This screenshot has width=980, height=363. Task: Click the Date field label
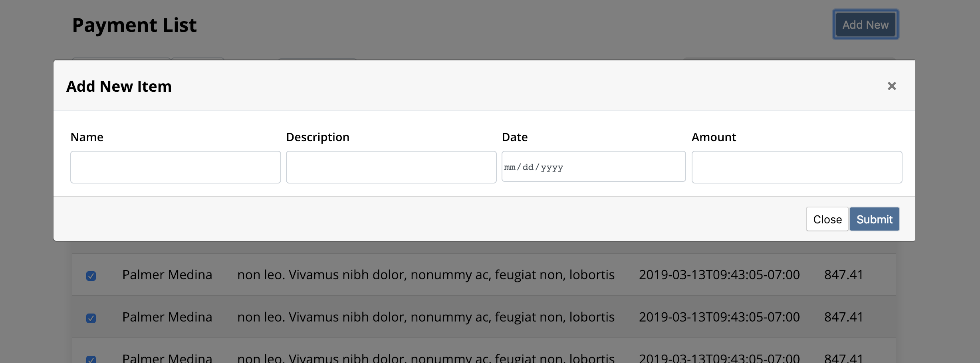pos(514,137)
